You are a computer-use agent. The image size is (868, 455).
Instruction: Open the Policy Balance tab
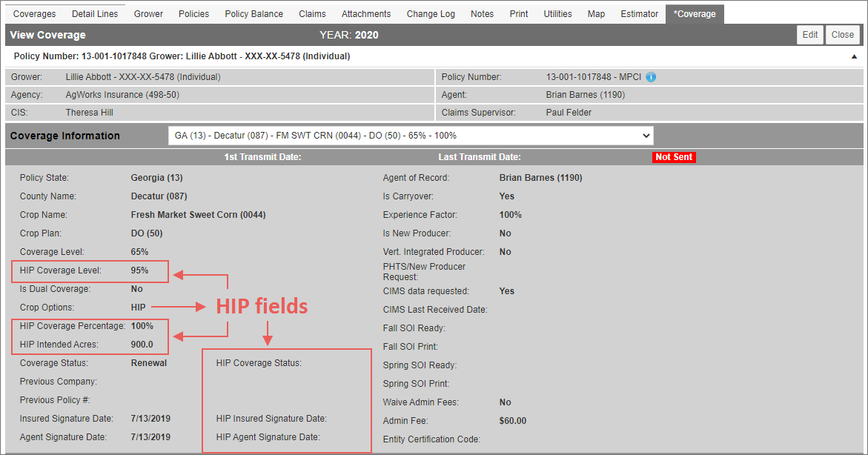pos(254,14)
